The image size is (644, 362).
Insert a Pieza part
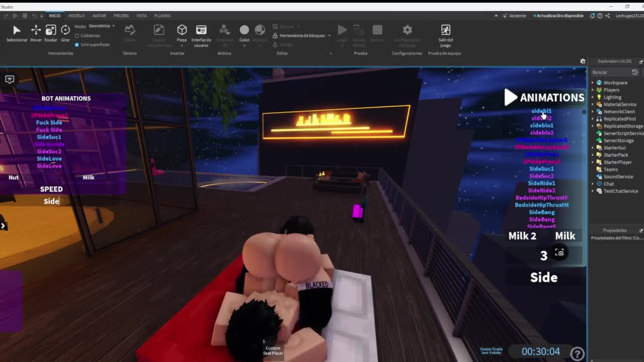click(182, 33)
